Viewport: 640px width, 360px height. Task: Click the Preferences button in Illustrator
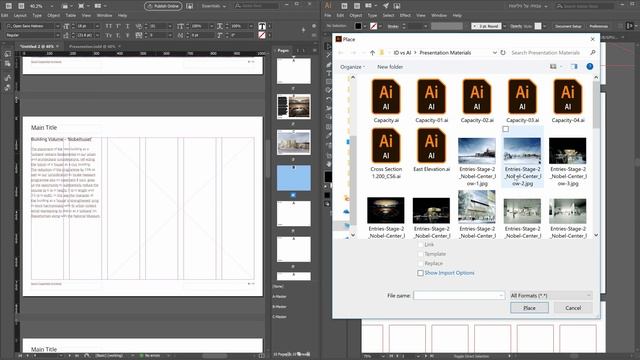pyautogui.click(x=598, y=26)
